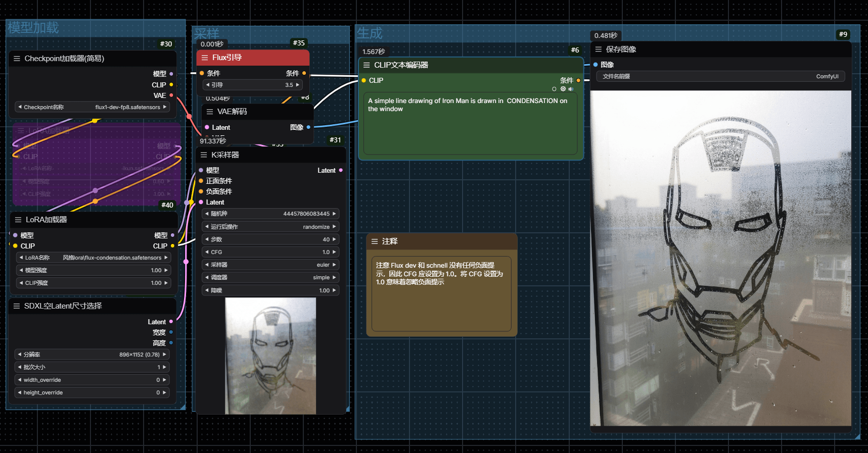Click the 保存图像 output image

pyautogui.click(x=720, y=258)
